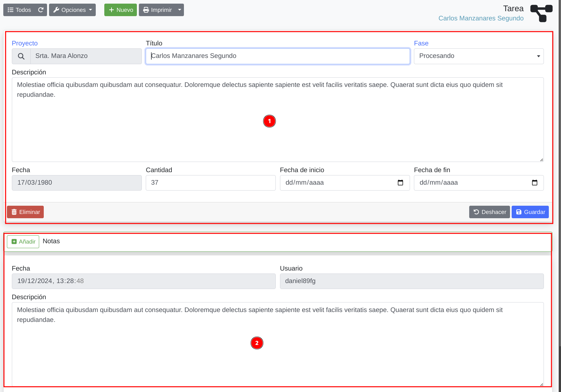This screenshot has width=561, height=392.
Task: Click the Fase label link
Action: click(x=421, y=43)
